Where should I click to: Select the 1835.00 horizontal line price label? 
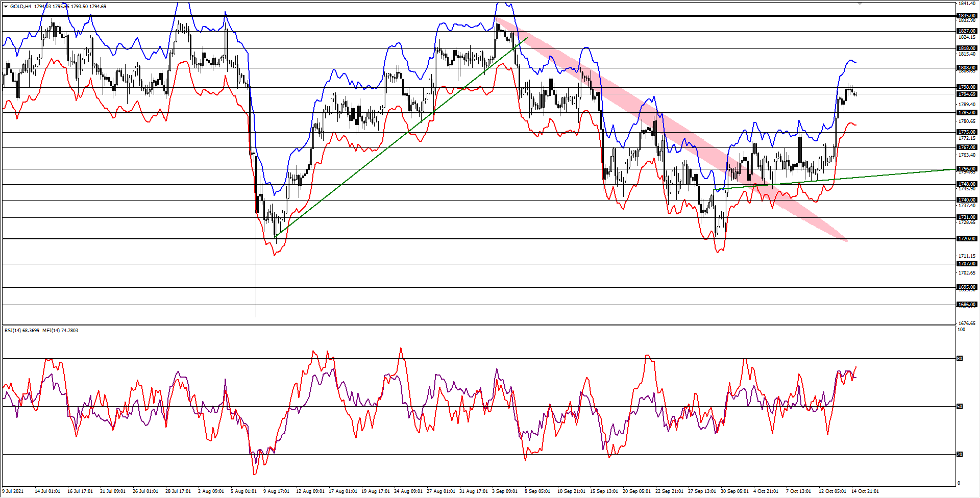point(967,16)
